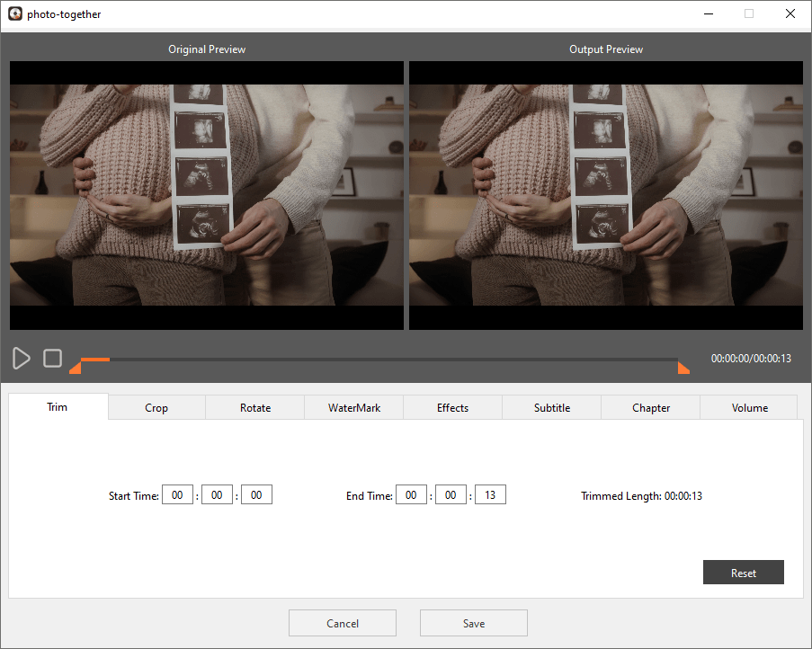812x649 pixels.
Task: Click the End Time seconds field showing 13
Action: point(490,495)
